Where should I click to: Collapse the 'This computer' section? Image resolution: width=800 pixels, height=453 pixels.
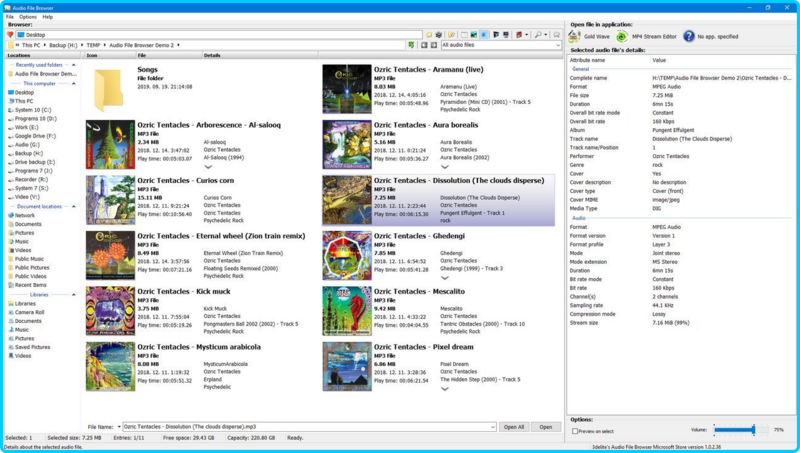point(73,83)
